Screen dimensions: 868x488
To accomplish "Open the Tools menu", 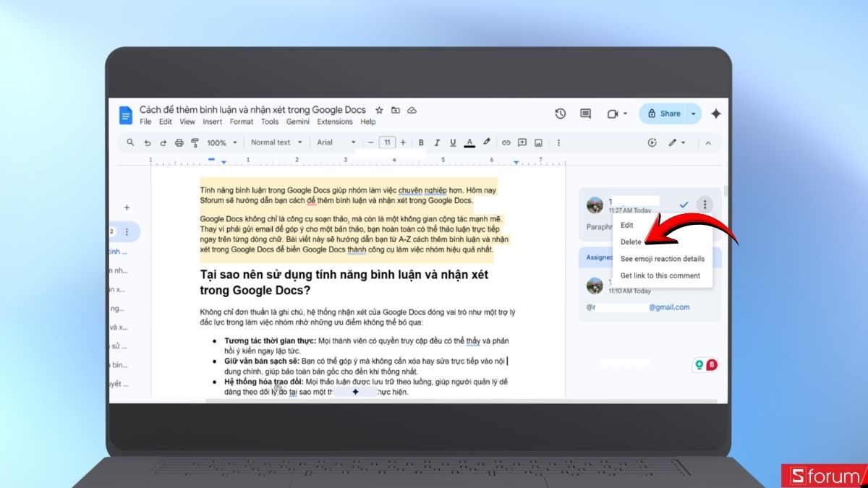I will (x=270, y=122).
